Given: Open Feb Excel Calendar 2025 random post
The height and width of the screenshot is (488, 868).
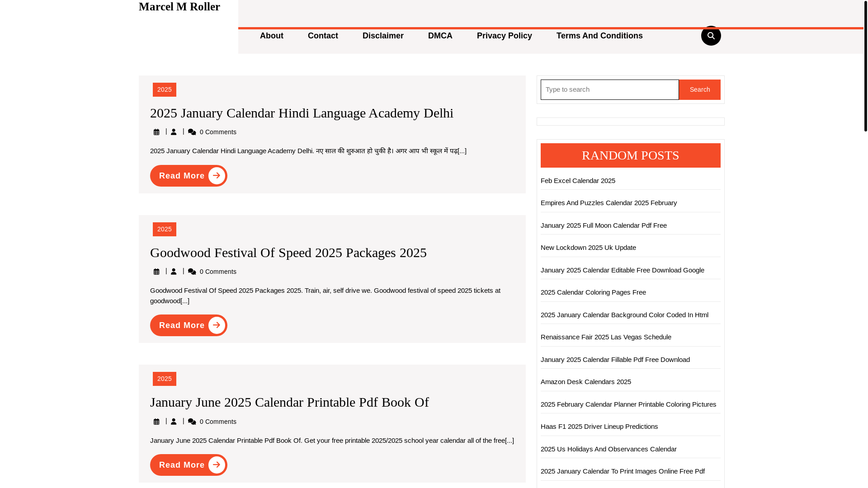Looking at the screenshot, I should (578, 180).
